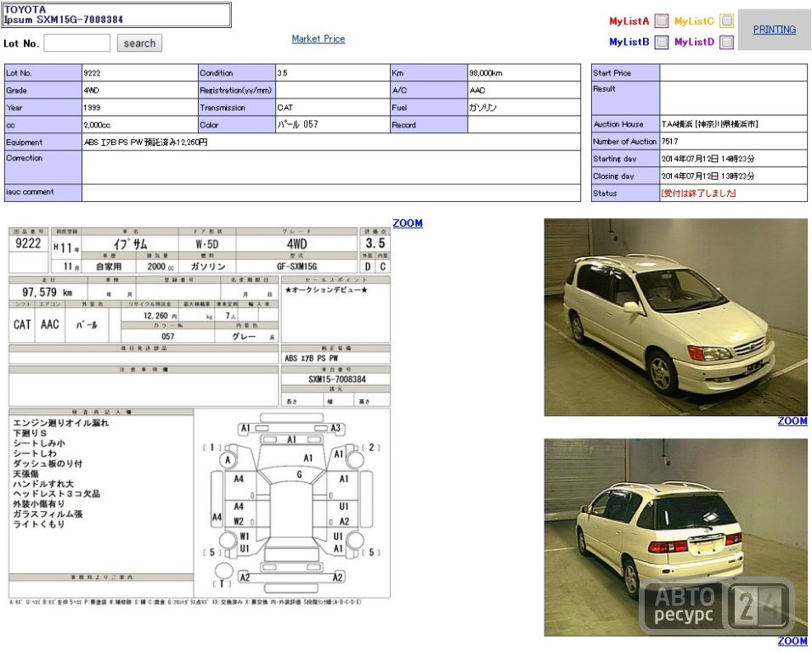The image size is (812, 652).
Task: Select the Transmission value CAT
Action: click(285, 108)
